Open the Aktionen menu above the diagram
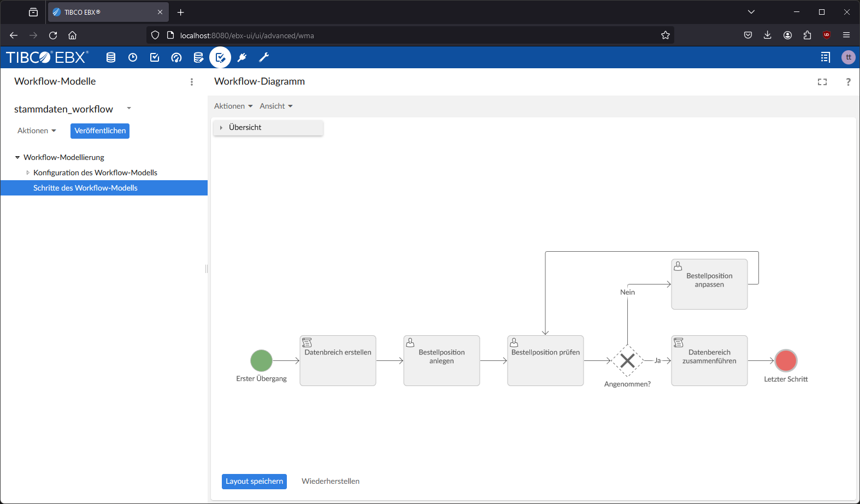 click(x=233, y=106)
